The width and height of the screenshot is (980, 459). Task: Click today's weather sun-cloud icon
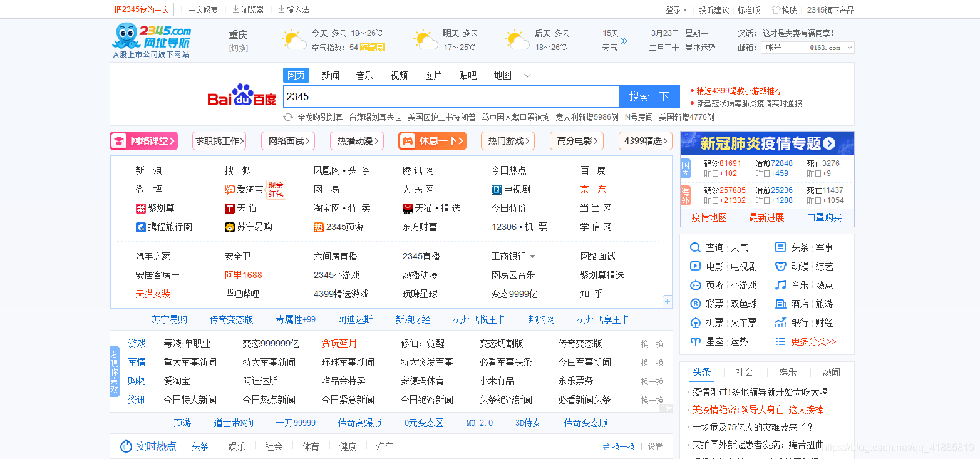click(294, 39)
